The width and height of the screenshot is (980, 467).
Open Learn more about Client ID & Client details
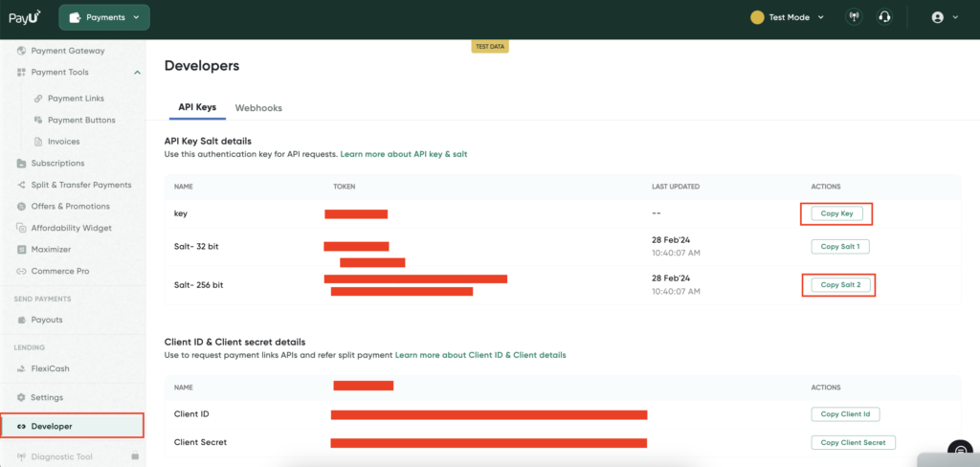(480, 355)
